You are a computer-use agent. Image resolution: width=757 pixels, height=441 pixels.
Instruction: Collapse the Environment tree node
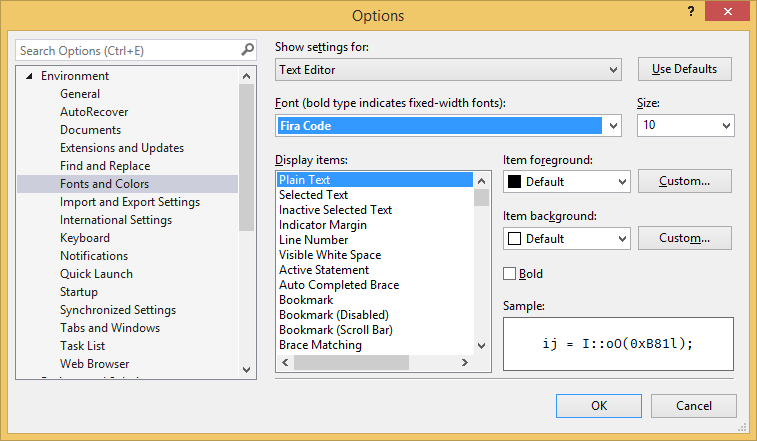29,76
